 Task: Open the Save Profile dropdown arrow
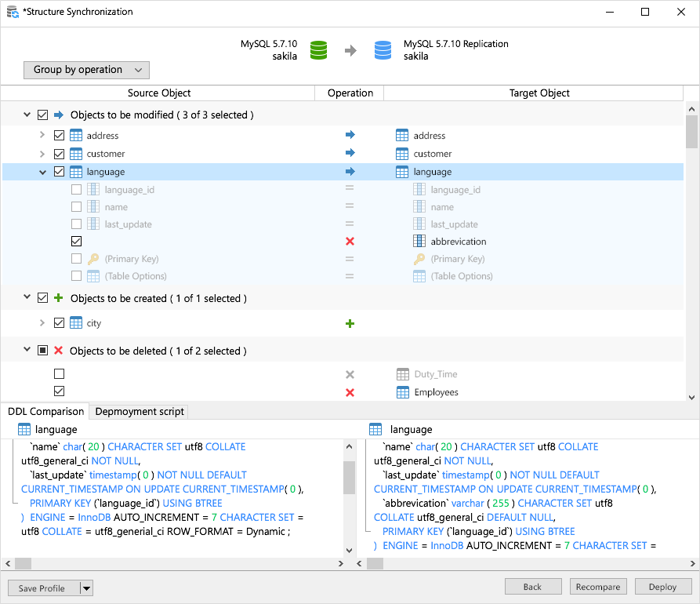point(86,588)
